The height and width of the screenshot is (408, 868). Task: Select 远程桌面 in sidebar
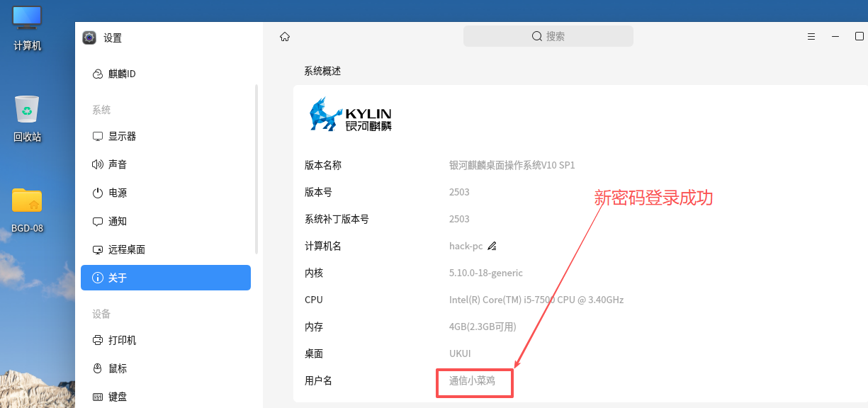tap(166, 249)
